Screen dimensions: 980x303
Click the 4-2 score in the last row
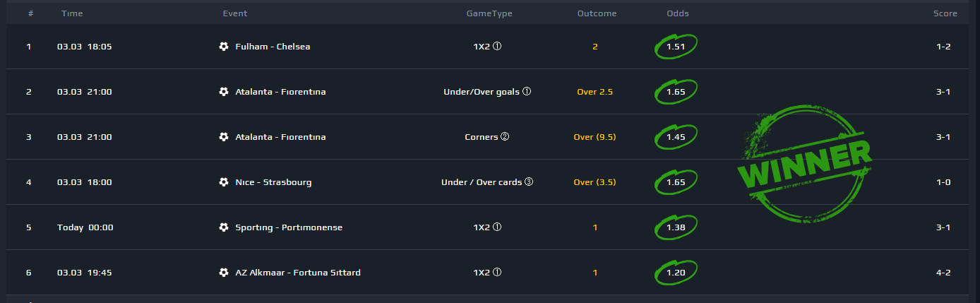pos(943,273)
